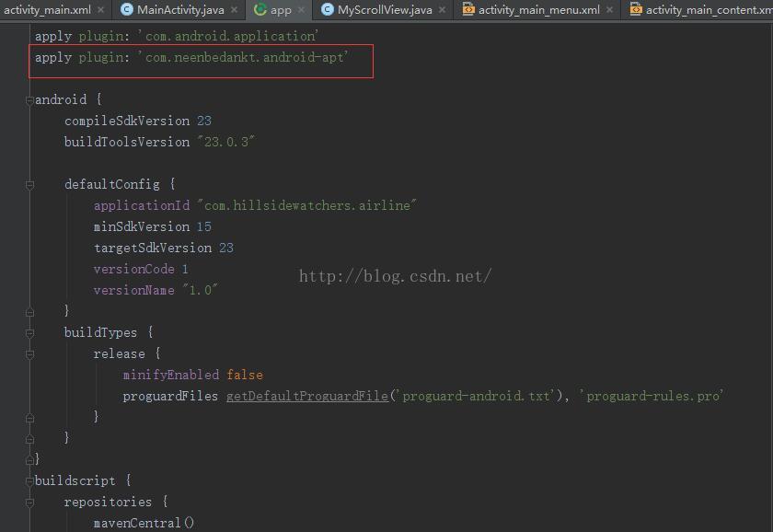Click the app gradle file icon

tap(260, 9)
